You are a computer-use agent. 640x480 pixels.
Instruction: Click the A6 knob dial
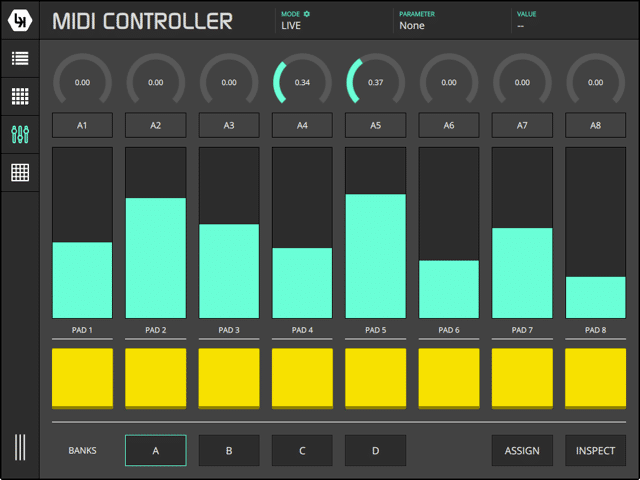[449, 80]
